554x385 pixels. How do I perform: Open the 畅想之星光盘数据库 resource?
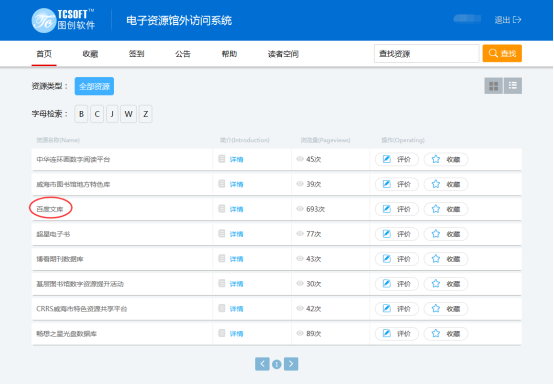pos(66,334)
